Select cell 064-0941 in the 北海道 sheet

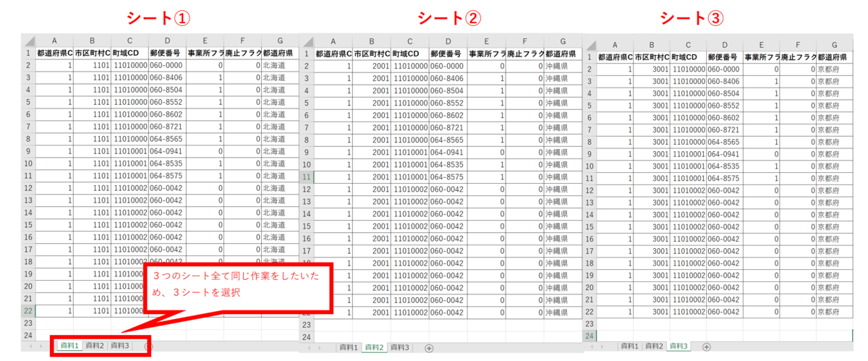[167, 151]
